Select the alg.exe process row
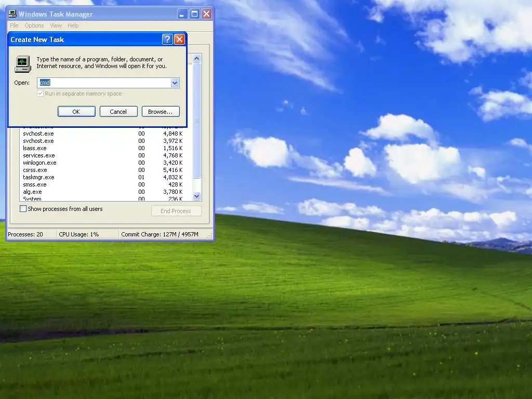The image size is (532, 399). [x=105, y=192]
